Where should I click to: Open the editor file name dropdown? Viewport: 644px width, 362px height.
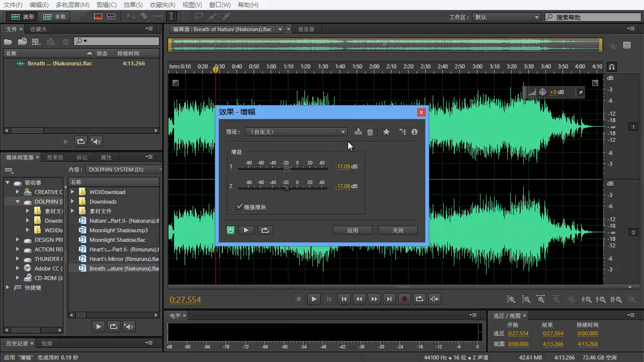tap(280, 29)
